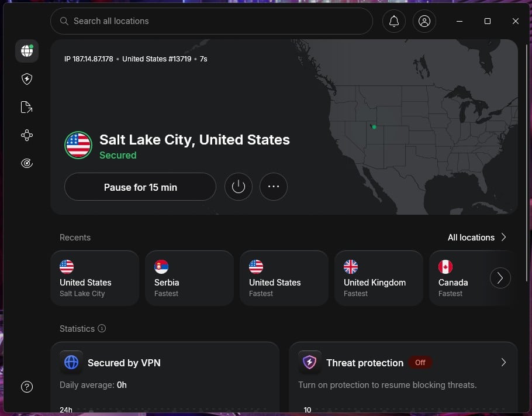The image size is (532, 416).
Task: Expand Threat protection card chevron
Action: (x=503, y=362)
